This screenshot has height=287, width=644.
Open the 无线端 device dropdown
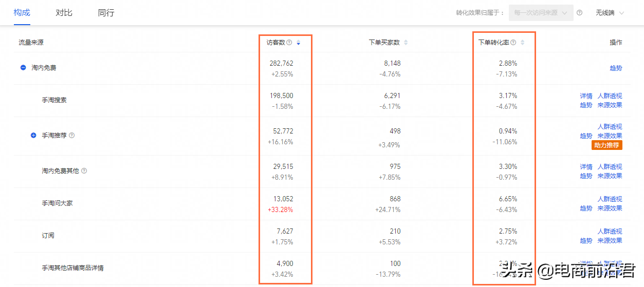tap(610, 13)
